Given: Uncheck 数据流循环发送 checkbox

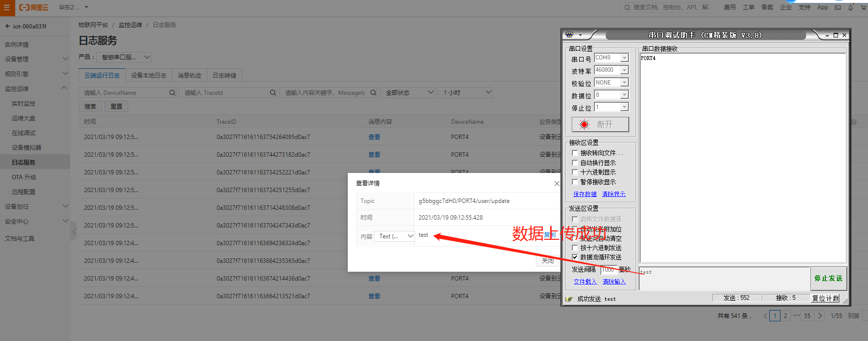Looking at the screenshot, I should click(575, 257).
